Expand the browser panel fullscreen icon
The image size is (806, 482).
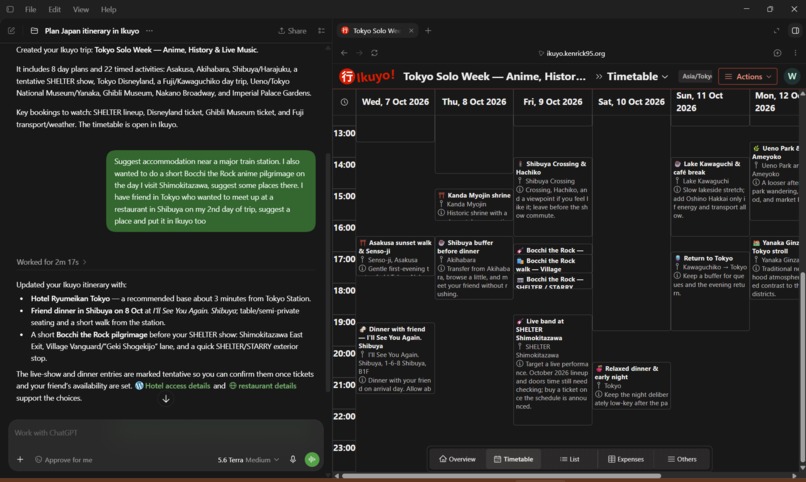tap(776, 31)
